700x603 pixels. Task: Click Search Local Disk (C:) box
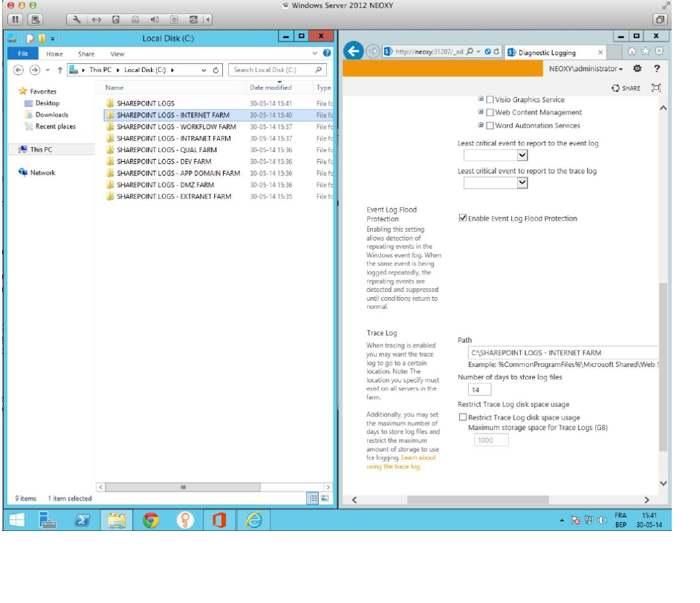(x=277, y=70)
